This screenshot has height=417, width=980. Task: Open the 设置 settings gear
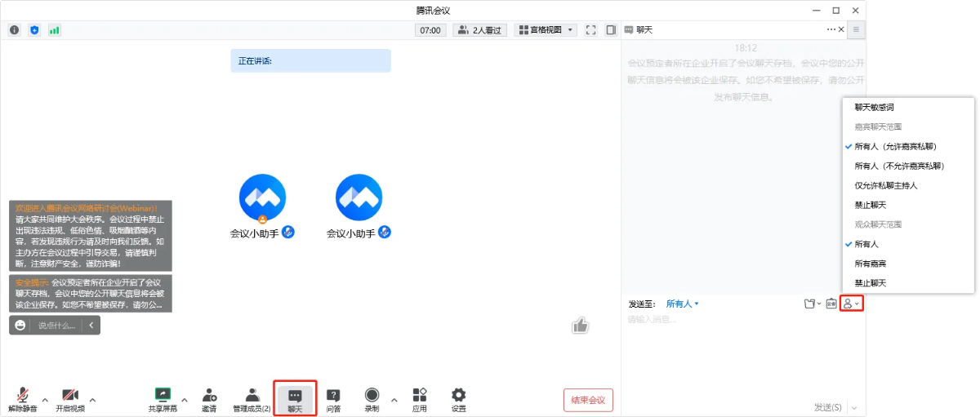tap(459, 399)
